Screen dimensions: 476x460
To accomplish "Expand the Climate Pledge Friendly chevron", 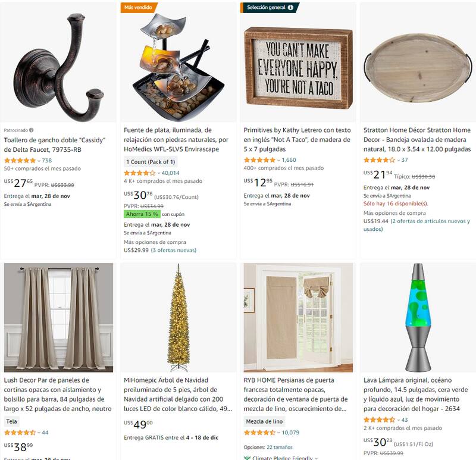I will pyautogui.click(x=317, y=458).
